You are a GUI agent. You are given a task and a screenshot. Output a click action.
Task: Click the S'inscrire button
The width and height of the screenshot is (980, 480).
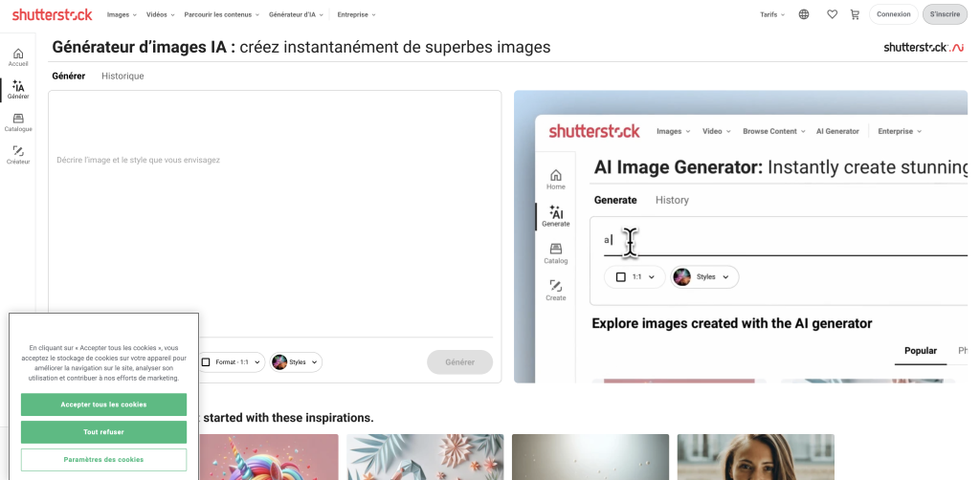[945, 14]
